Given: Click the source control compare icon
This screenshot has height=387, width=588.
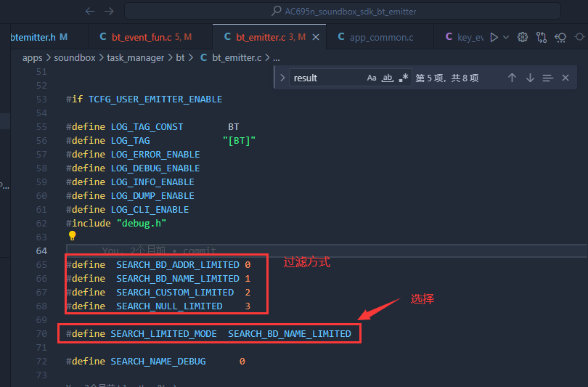Looking at the screenshot, I should (x=542, y=37).
